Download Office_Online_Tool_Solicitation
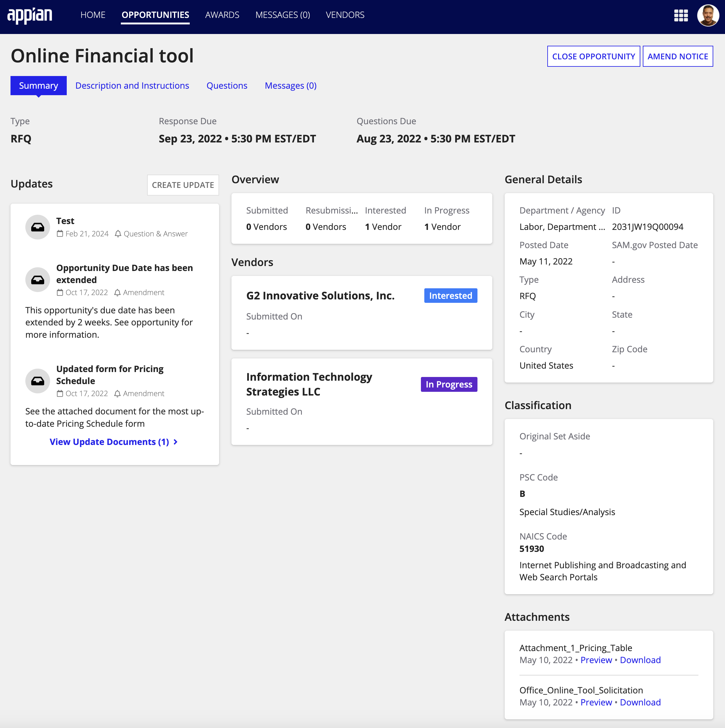This screenshot has height=728, width=725. pyautogui.click(x=640, y=702)
